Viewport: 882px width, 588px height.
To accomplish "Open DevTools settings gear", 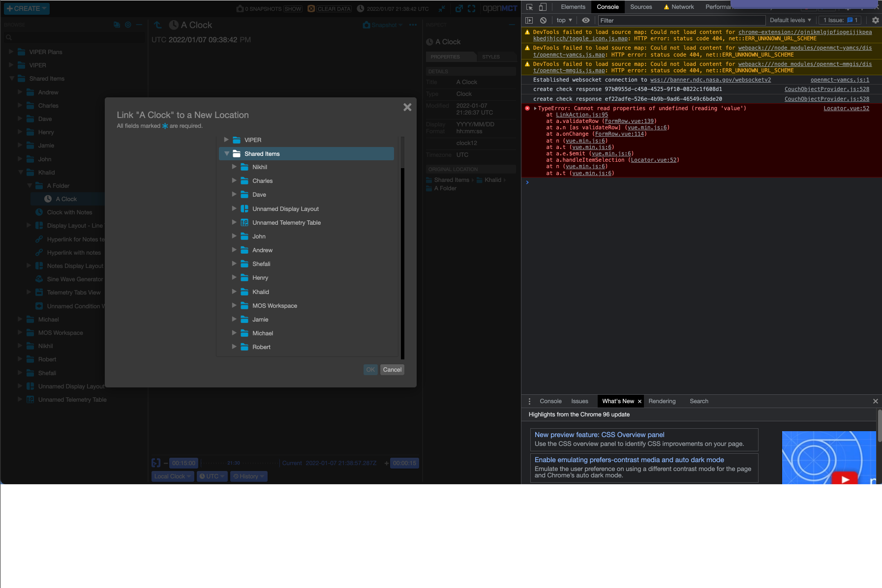I will point(875,20).
